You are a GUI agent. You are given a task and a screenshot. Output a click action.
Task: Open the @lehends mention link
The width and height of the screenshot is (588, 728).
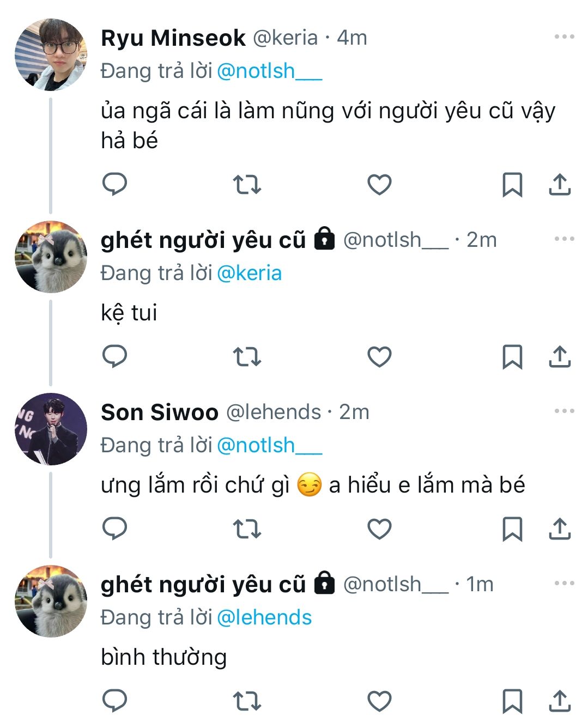pos(264,617)
